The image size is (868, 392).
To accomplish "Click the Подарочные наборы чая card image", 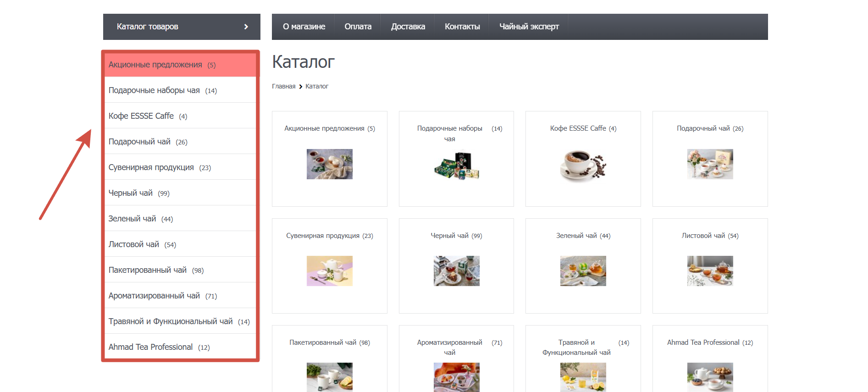I will click(457, 164).
